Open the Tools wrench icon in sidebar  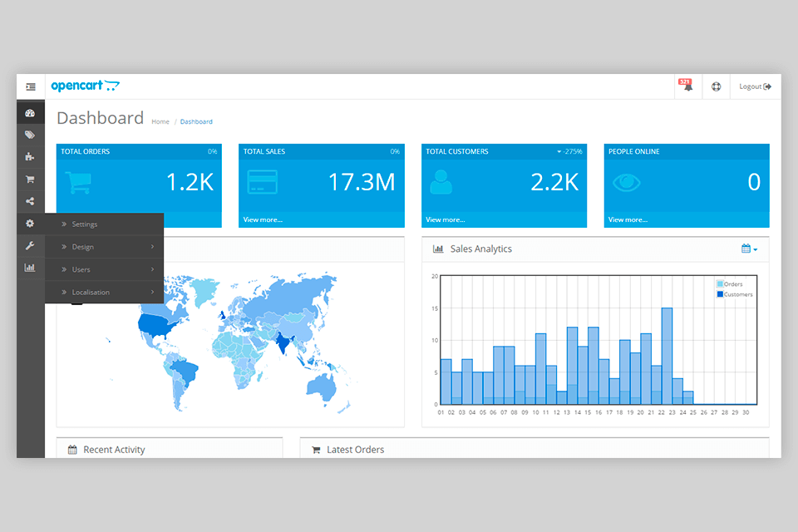30,245
